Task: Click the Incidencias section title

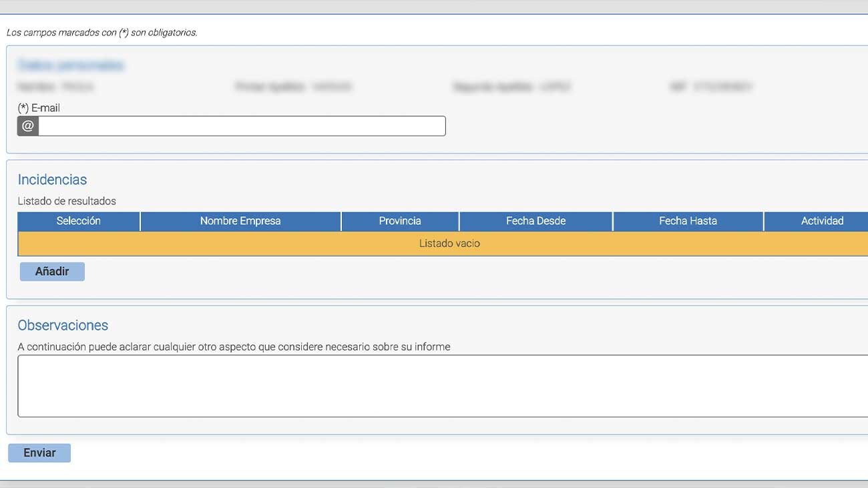Action: point(52,179)
